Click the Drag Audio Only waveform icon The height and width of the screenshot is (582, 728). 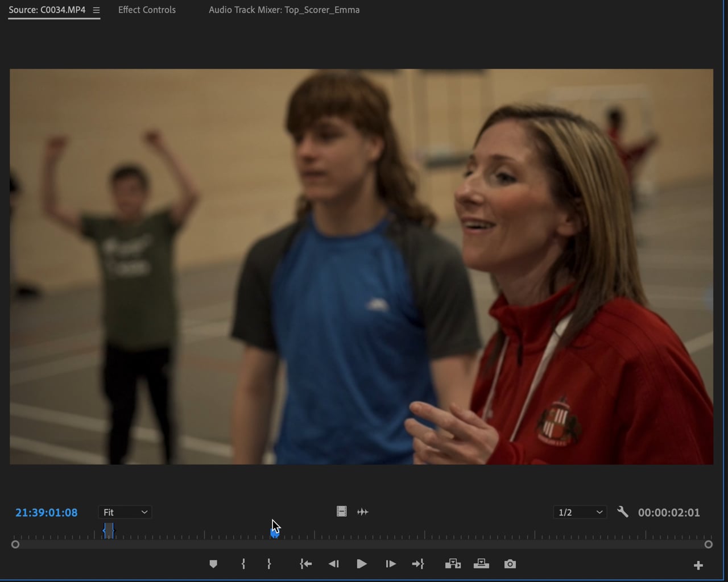[x=362, y=512]
